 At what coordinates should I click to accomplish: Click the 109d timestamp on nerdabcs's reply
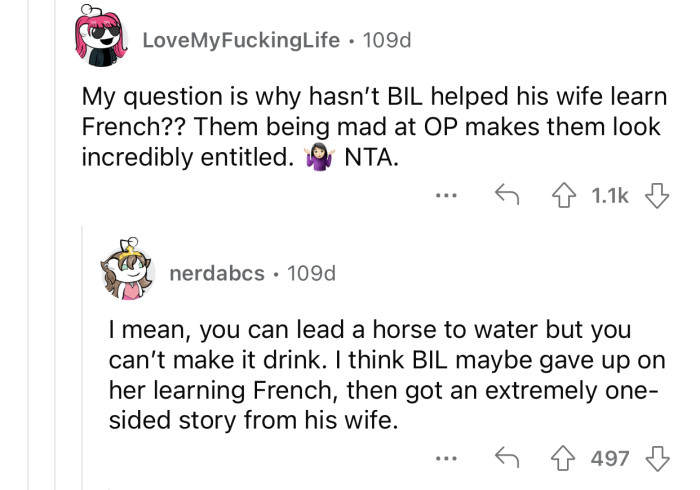(x=311, y=272)
